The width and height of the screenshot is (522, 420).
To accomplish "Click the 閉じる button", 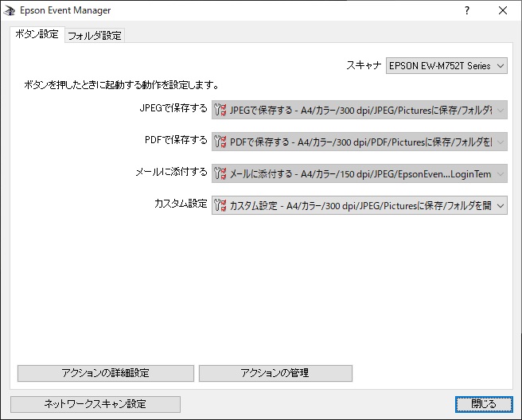I will pyautogui.click(x=484, y=404).
